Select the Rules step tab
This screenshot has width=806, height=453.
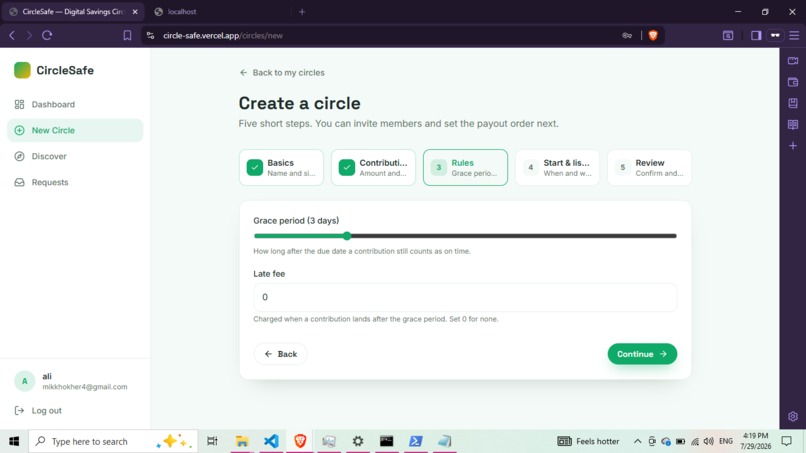point(465,168)
